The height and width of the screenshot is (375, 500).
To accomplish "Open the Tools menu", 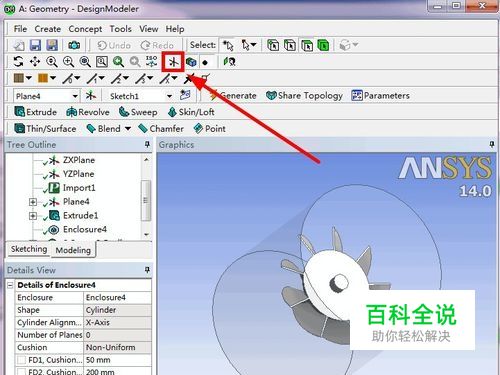I will (121, 29).
